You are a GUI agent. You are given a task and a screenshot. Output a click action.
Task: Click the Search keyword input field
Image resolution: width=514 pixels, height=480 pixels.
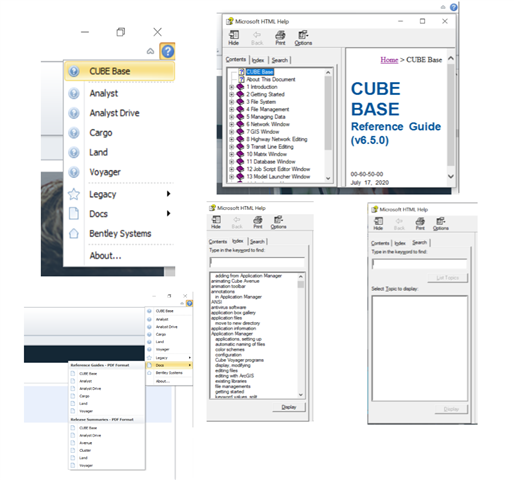point(419,264)
